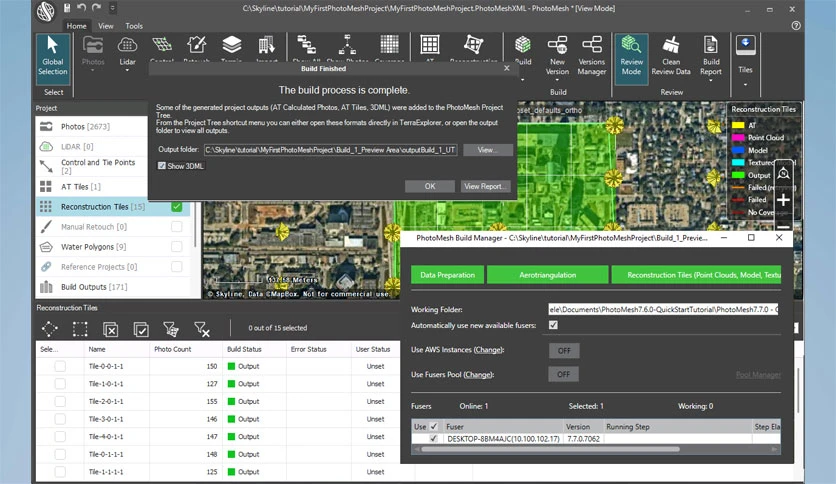Toggle Review Mode button
Viewport: 836px width, 484px height.
(631, 59)
